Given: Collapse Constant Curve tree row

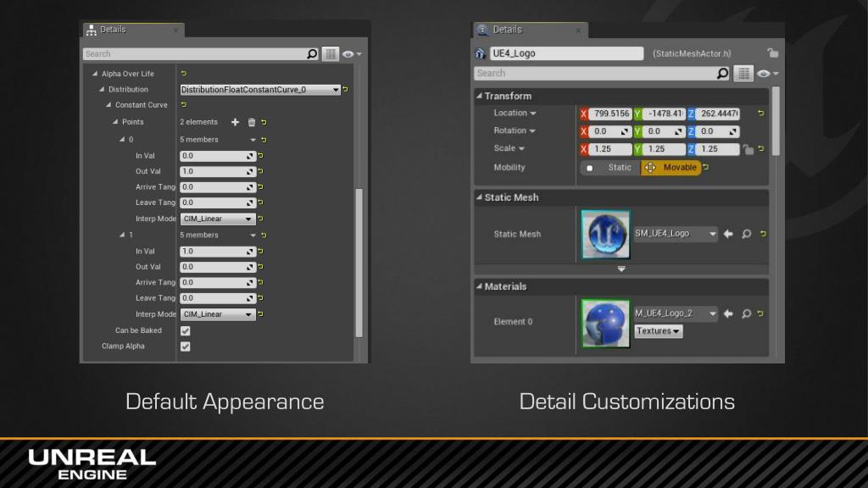Looking at the screenshot, I should (108, 104).
